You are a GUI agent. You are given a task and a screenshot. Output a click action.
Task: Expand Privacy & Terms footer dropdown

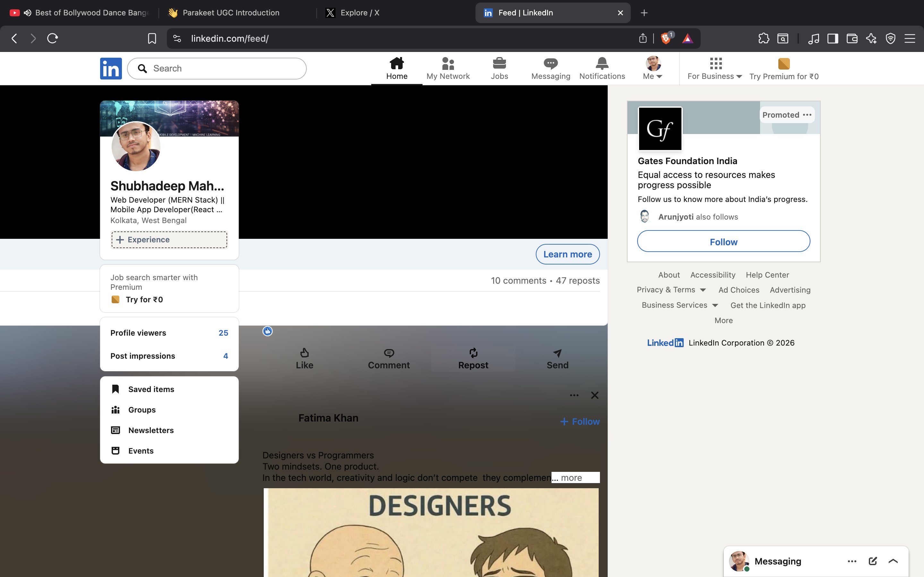(x=671, y=290)
